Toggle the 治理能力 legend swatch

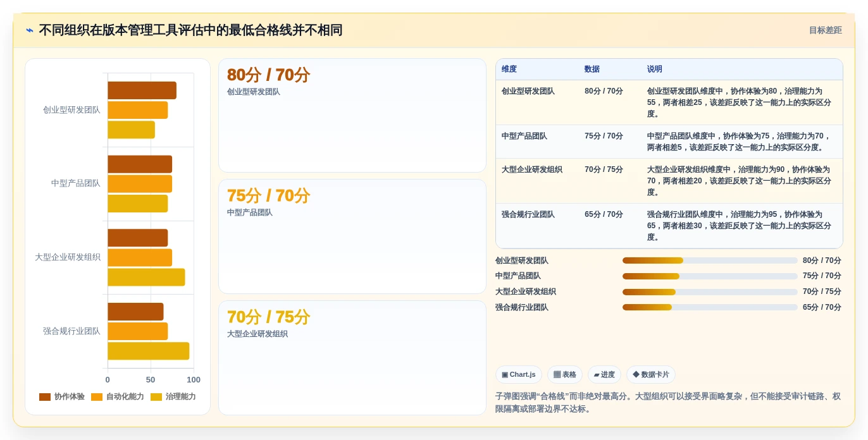[x=156, y=397]
